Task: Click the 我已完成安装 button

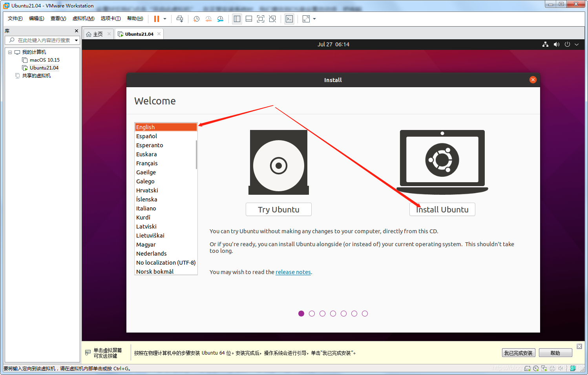Action: [519, 353]
